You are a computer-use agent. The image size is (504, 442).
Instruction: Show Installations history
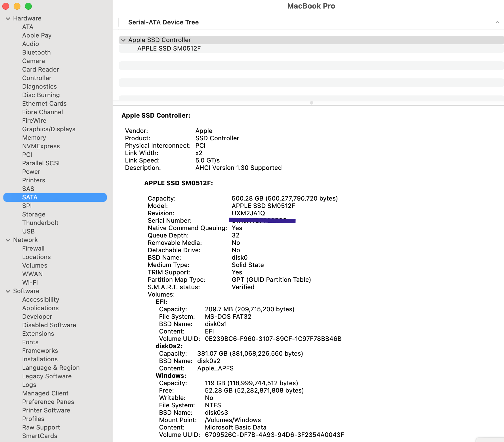tap(40, 359)
